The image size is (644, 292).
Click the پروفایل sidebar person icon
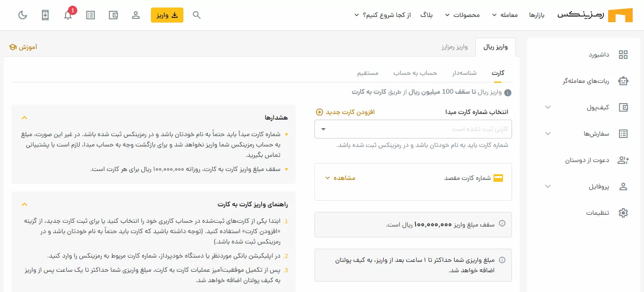[x=623, y=187]
